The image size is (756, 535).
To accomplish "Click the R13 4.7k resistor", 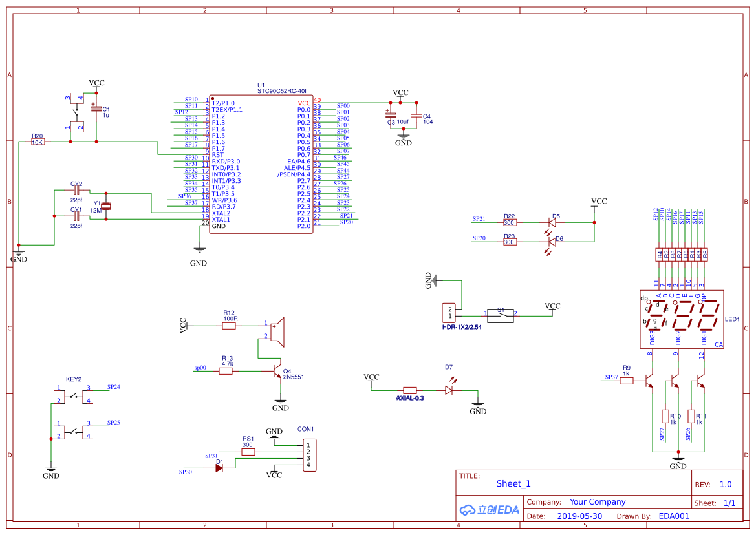I will coord(226,372).
